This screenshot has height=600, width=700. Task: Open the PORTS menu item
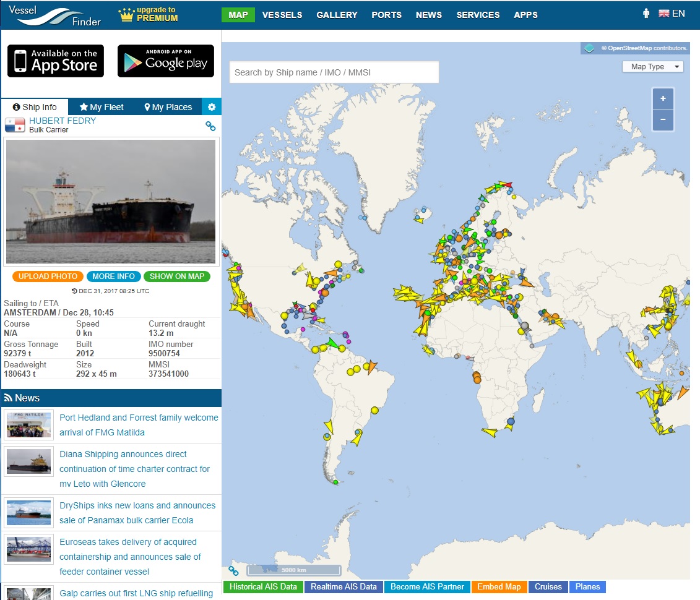pyautogui.click(x=386, y=15)
